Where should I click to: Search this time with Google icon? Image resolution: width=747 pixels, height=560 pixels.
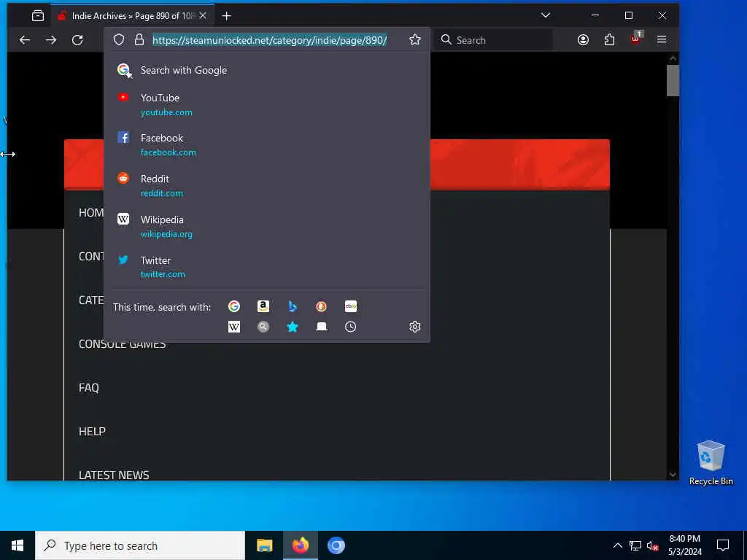click(234, 306)
